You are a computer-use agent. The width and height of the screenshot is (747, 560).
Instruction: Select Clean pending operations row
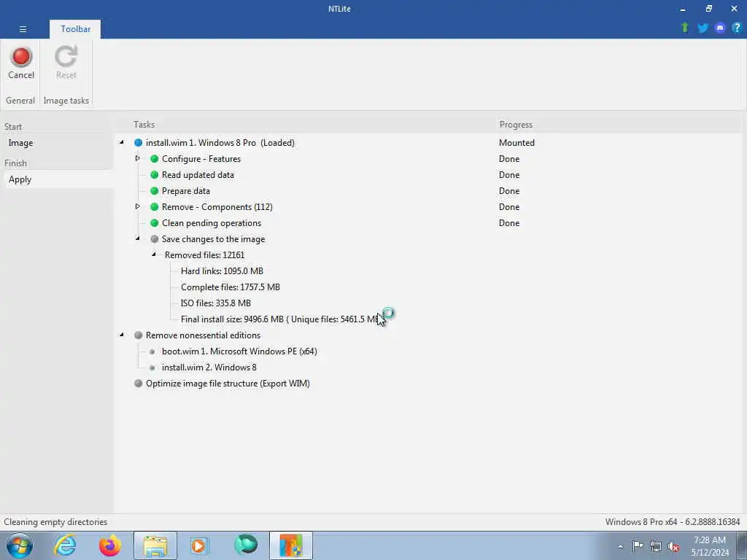pyautogui.click(x=212, y=223)
